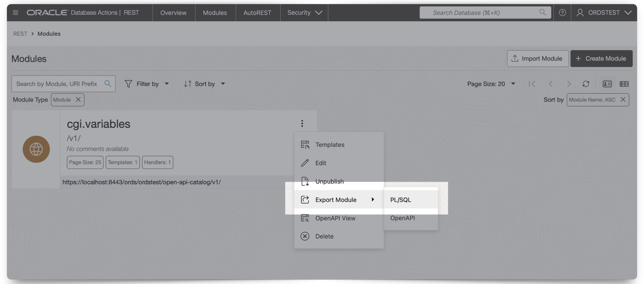The width and height of the screenshot is (644, 284).
Task: Refresh the modules list
Action: pos(586,84)
